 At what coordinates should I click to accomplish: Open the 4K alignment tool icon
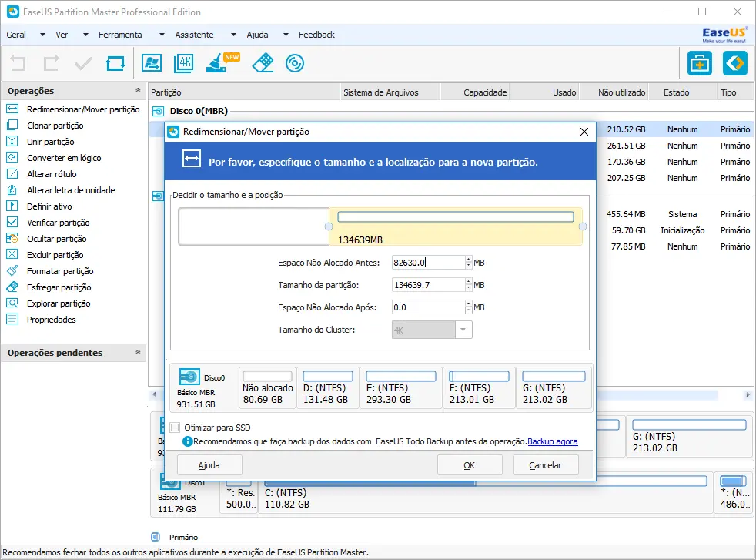[184, 63]
